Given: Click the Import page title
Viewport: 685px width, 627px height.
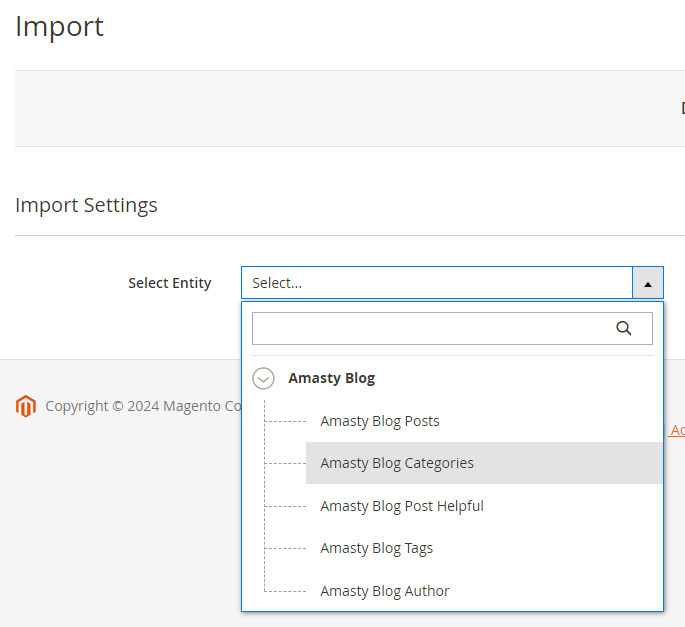Looking at the screenshot, I should click(x=59, y=27).
